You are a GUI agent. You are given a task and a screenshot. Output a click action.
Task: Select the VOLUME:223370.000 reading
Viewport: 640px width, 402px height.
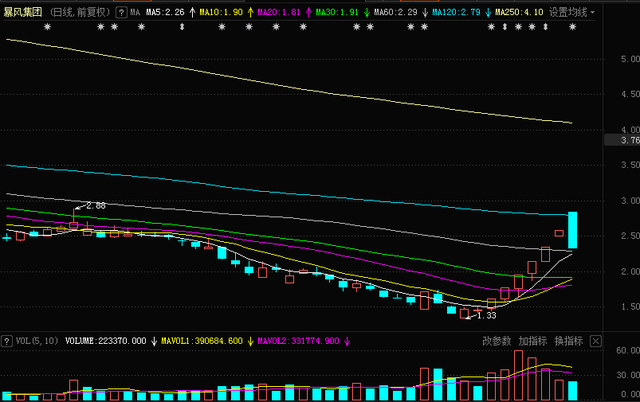click(x=106, y=341)
